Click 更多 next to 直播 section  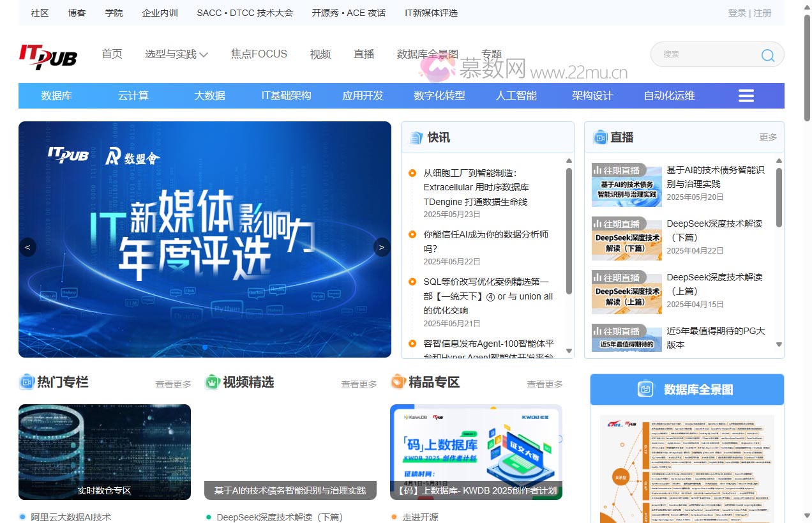coord(766,137)
